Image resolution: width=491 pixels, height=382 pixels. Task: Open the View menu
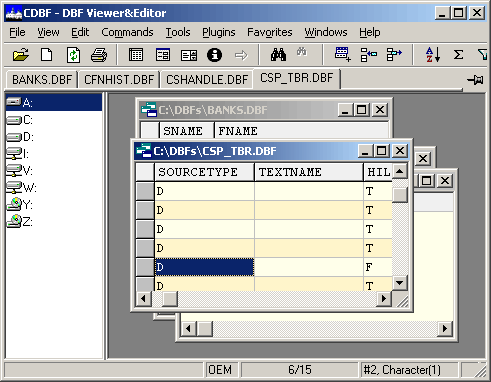tap(48, 32)
